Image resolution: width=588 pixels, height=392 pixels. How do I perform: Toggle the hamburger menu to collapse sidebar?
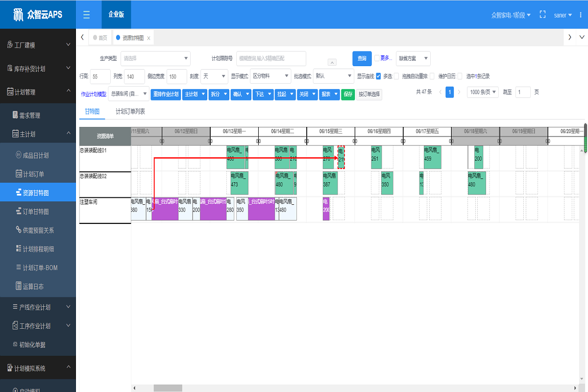[x=86, y=15]
